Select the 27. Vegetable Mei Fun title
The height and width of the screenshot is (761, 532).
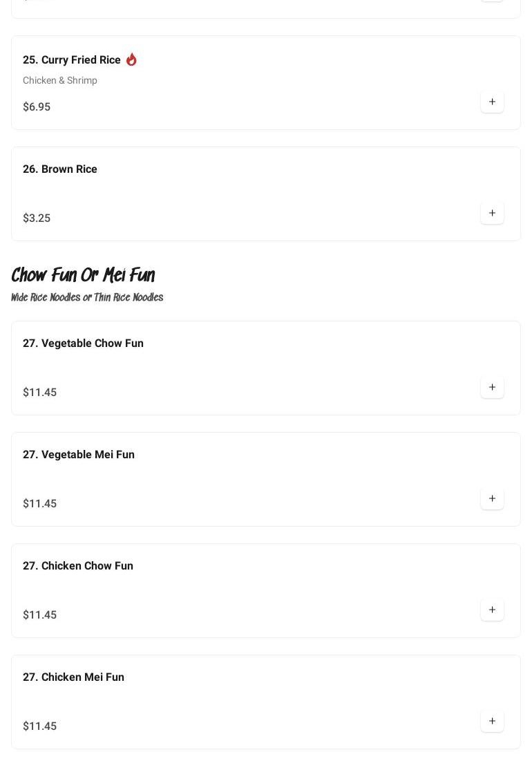coord(79,455)
